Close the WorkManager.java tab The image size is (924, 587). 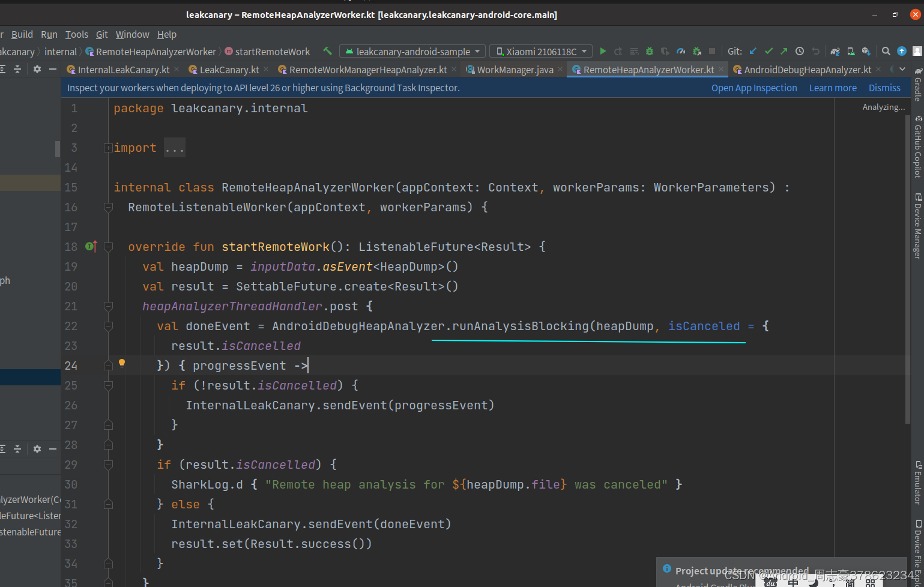560,70
